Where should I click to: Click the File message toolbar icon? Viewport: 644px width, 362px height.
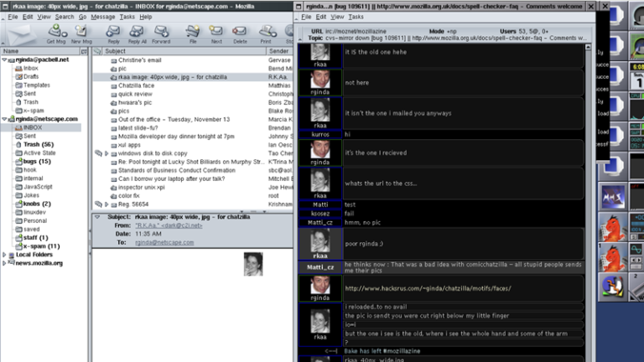(x=193, y=32)
